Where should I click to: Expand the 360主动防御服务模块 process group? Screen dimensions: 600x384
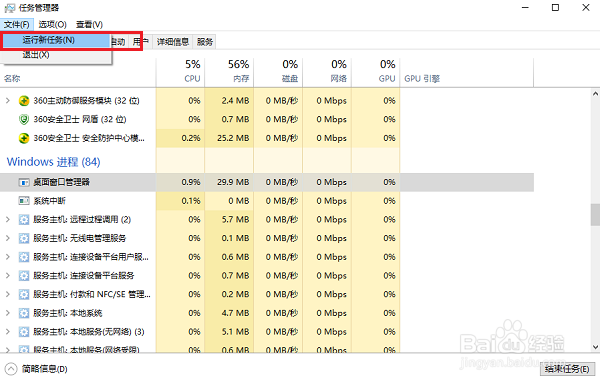coord(8,101)
